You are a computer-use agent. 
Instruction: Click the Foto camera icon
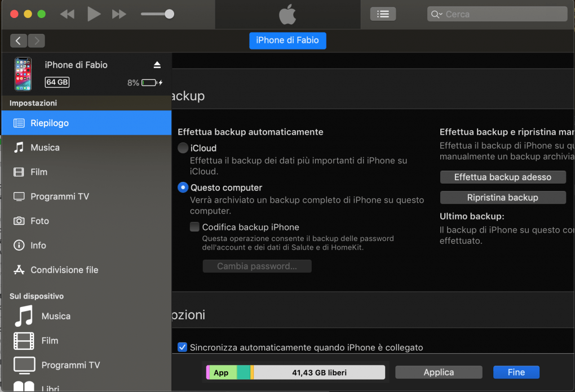[x=19, y=221]
